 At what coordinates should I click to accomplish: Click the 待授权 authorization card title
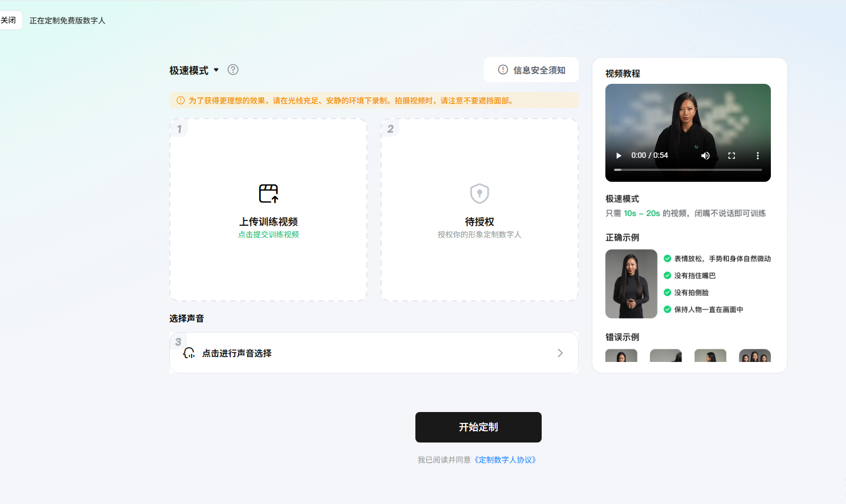pos(480,222)
